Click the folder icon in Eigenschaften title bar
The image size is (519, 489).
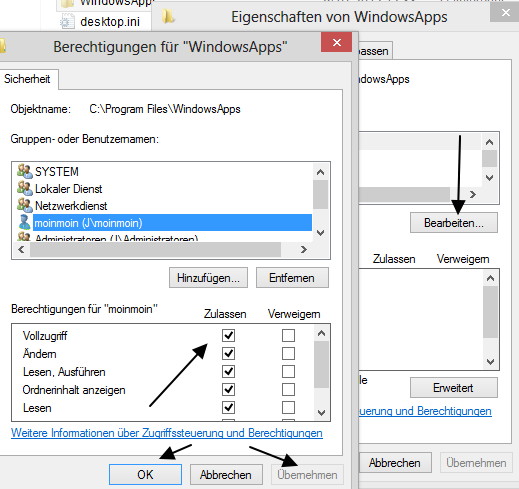168,16
